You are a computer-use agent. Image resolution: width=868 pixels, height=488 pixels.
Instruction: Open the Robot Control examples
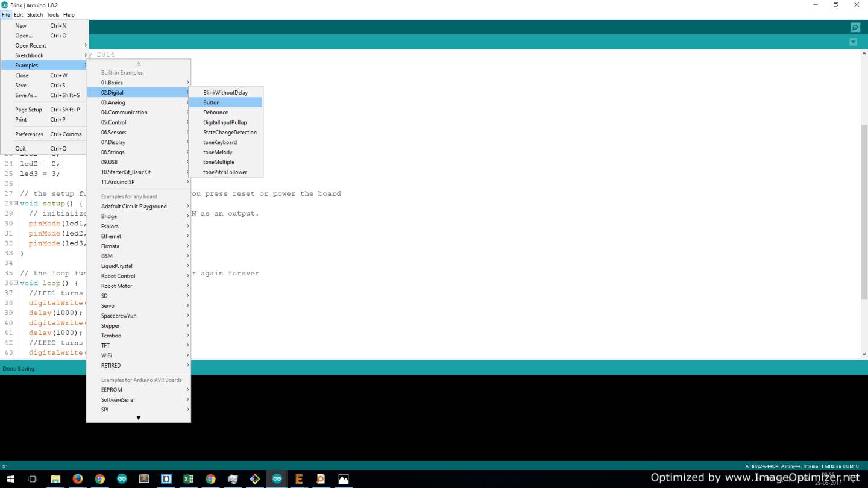click(x=139, y=276)
